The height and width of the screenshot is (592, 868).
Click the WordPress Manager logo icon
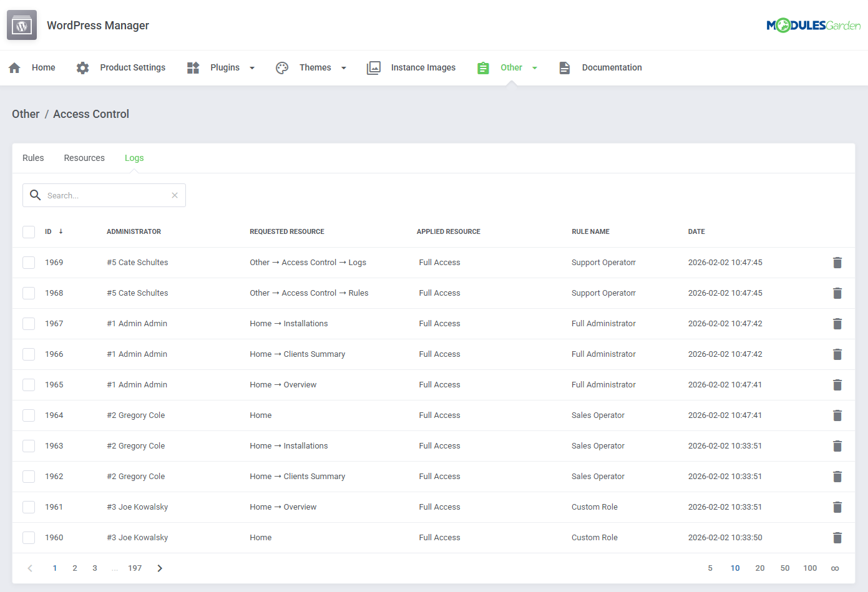point(21,25)
